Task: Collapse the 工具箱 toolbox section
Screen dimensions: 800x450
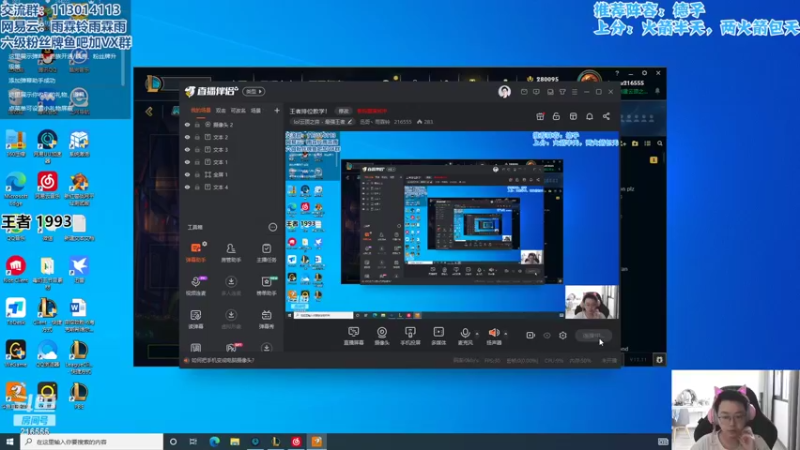Action: (272, 227)
